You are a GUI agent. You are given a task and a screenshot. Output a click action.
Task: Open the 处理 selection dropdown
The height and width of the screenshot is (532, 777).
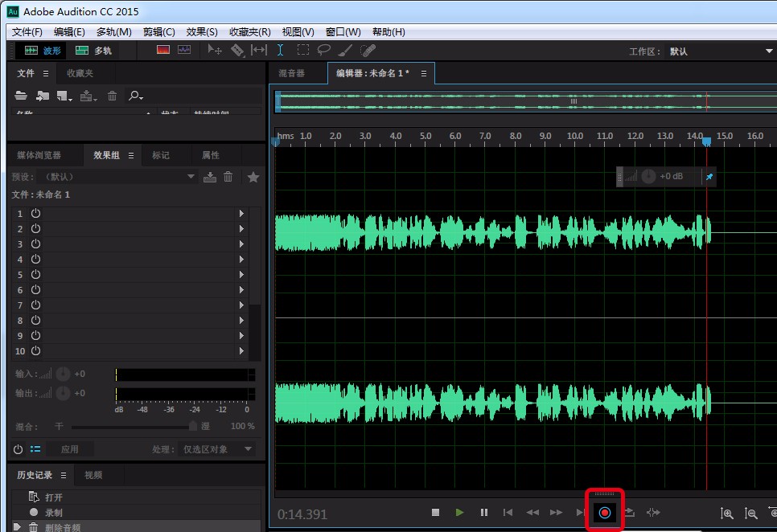pyautogui.click(x=216, y=449)
